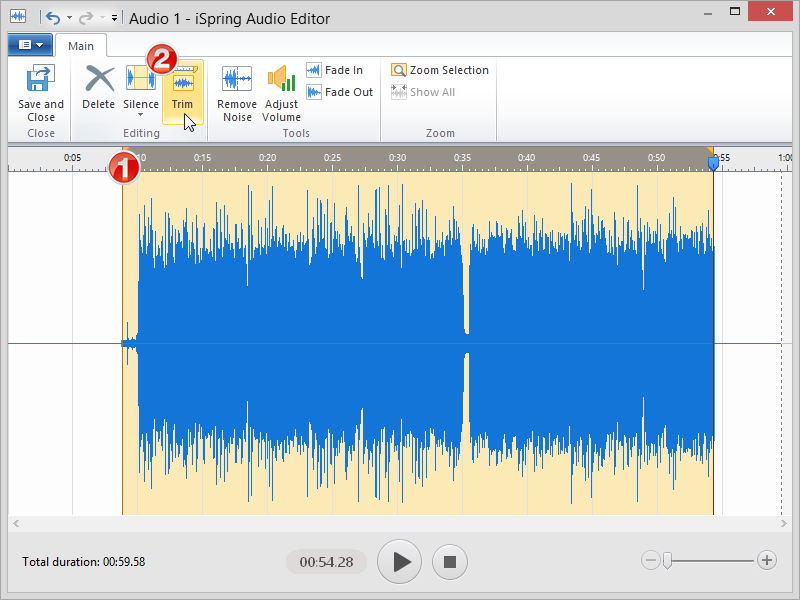The width and height of the screenshot is (800, 600).
Task: Stop audio playback
Action: coord(449,562)
